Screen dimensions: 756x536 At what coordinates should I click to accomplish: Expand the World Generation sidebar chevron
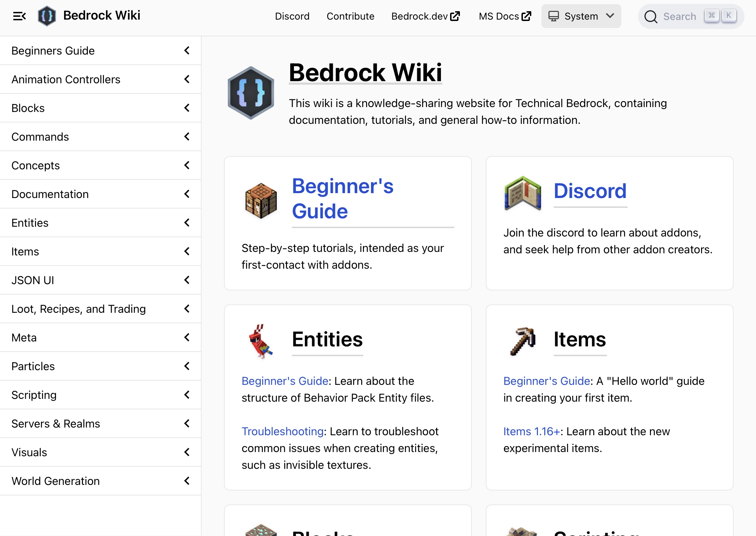pyautogui.click(x=187, y=481)
